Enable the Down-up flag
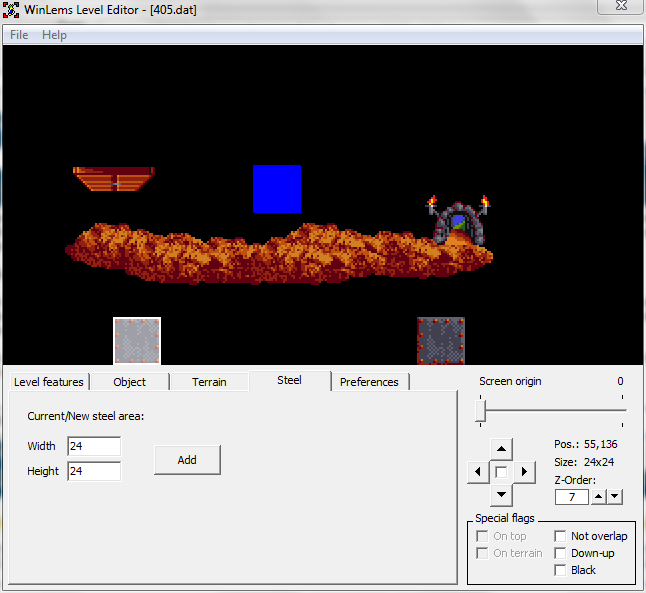The image size is (646, 593). tap(560, 553)
